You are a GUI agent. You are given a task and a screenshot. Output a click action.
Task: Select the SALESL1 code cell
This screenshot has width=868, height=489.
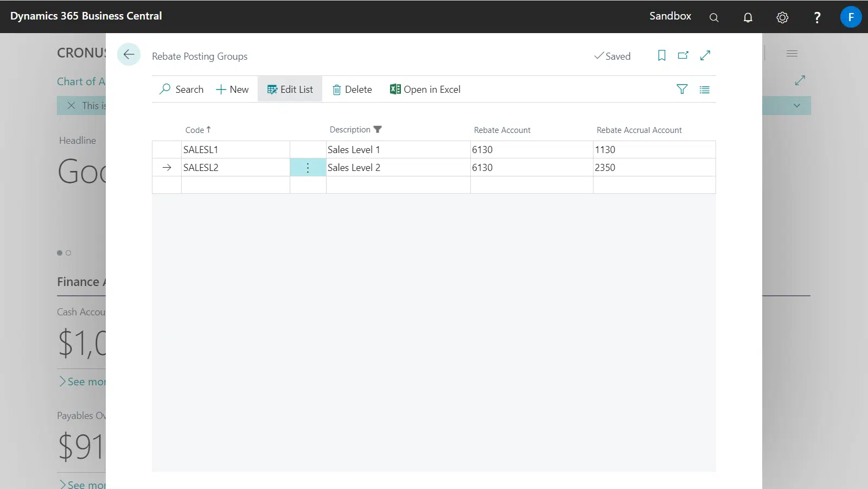click(235, 150)
